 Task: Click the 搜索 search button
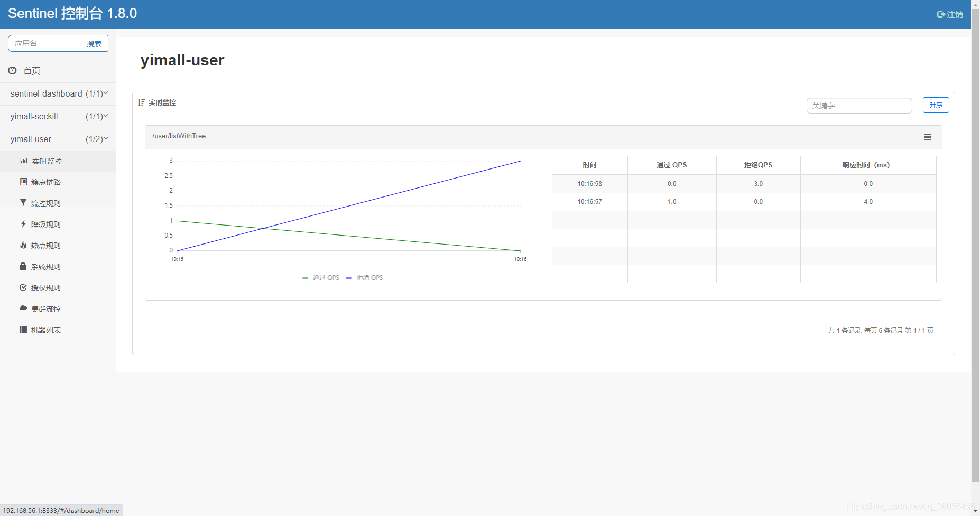[94, 43]
